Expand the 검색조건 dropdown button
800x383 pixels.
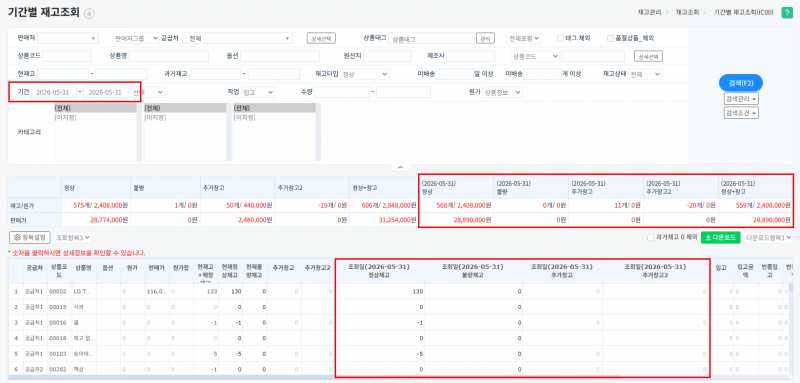click(x=741, y=113)
